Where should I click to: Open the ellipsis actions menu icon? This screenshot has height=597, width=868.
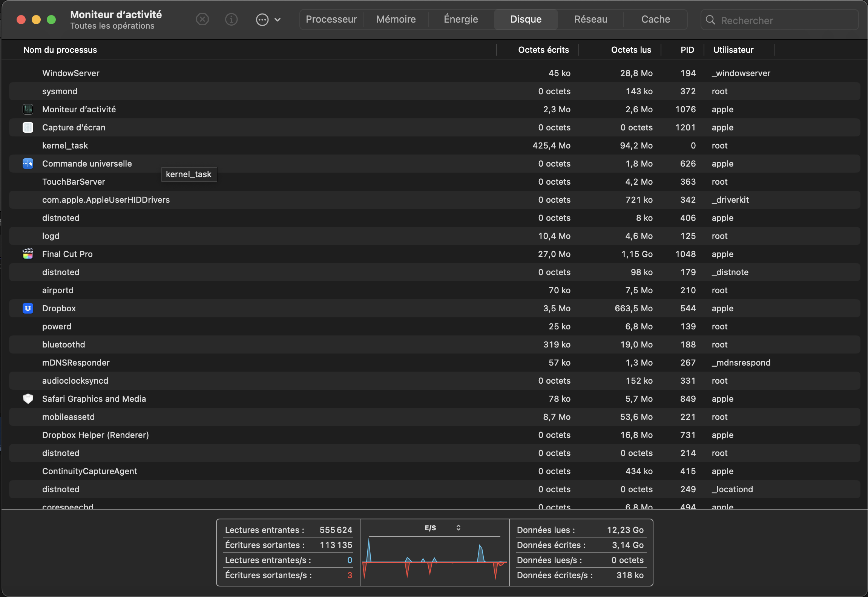coord(262,20)
